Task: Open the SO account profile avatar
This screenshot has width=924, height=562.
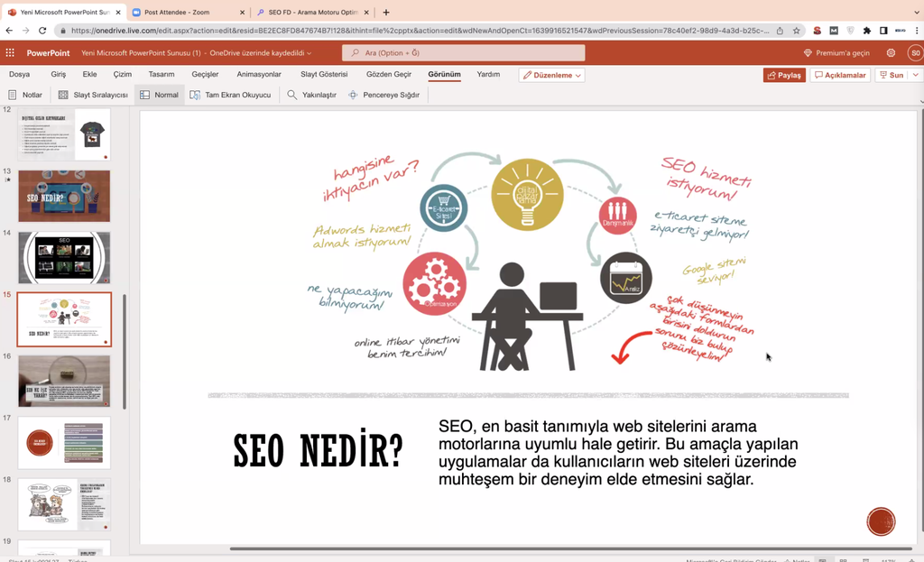Action: tap(915, 53)
